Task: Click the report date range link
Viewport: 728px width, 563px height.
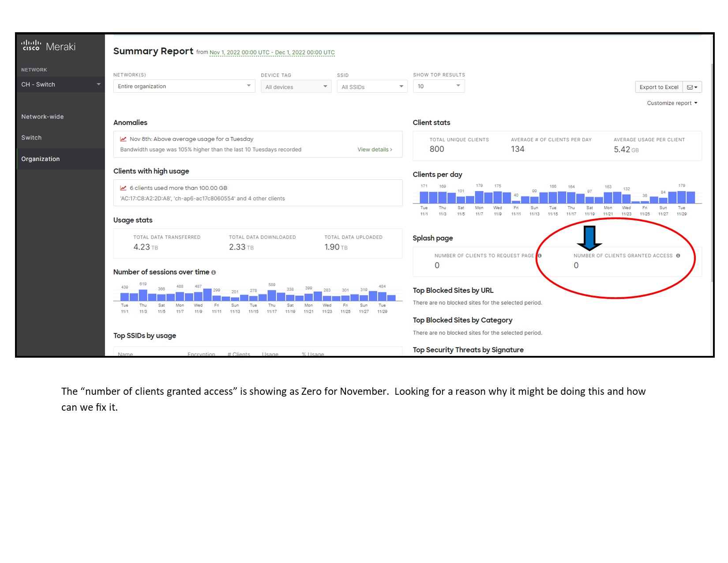Action: click(x=272, y=53)
